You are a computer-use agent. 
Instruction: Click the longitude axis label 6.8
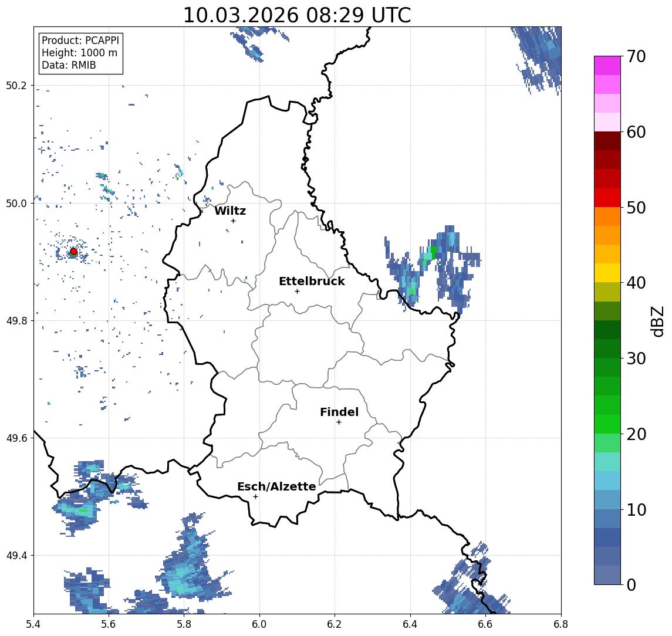point(560,624)
